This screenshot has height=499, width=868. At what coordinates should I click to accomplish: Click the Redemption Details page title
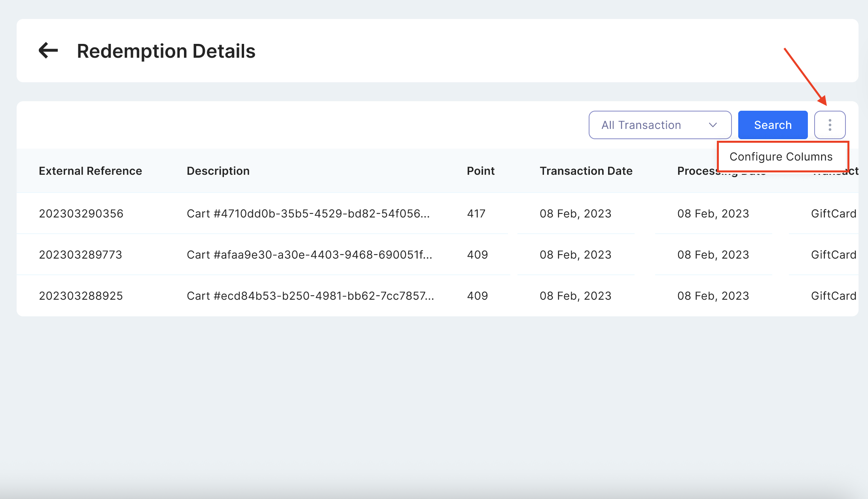[166, 51]
